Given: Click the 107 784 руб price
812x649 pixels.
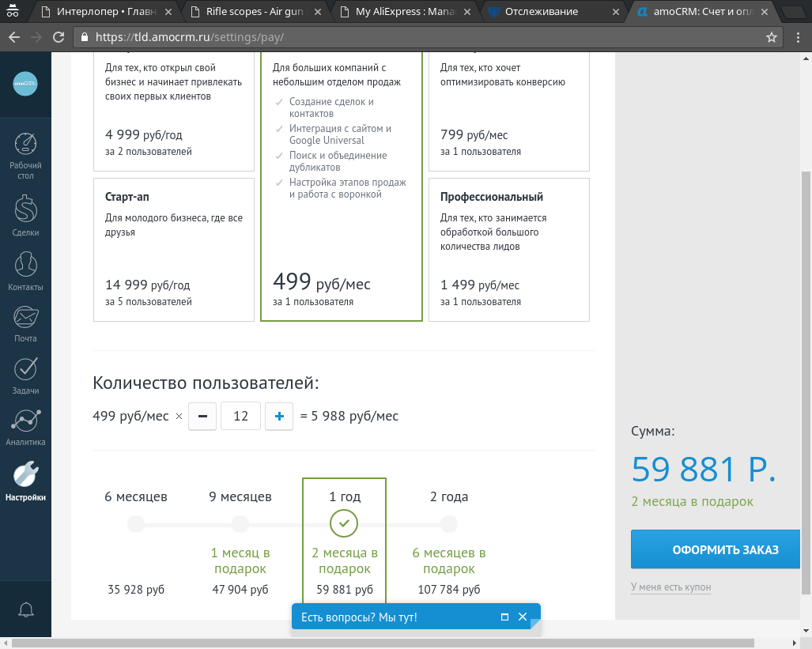Looking at the screenshot, I should coord(449,590).
